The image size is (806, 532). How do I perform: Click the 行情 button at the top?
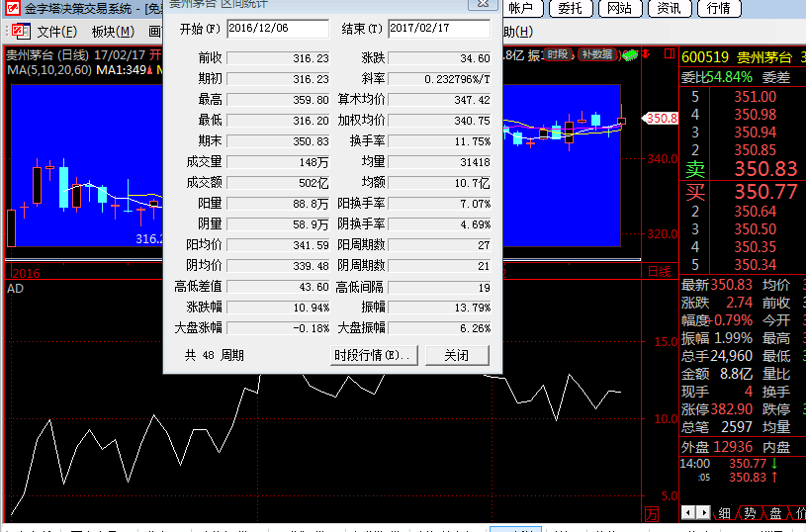coord(719,8)
